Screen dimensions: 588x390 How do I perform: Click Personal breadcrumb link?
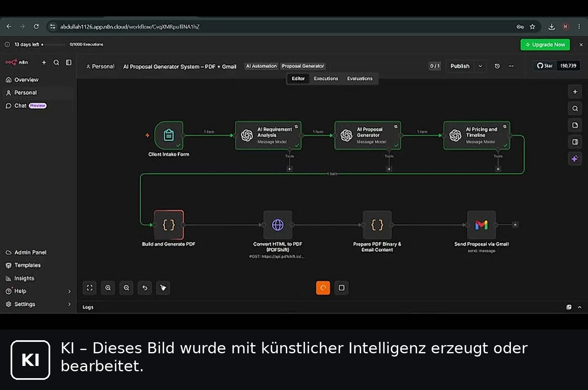pos(100,66)
